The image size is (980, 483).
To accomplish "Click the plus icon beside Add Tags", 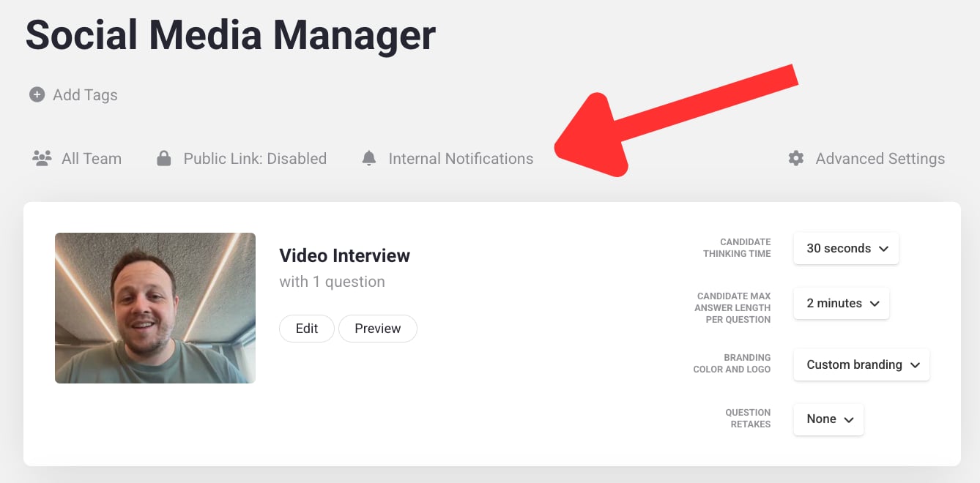I will 37,94.
